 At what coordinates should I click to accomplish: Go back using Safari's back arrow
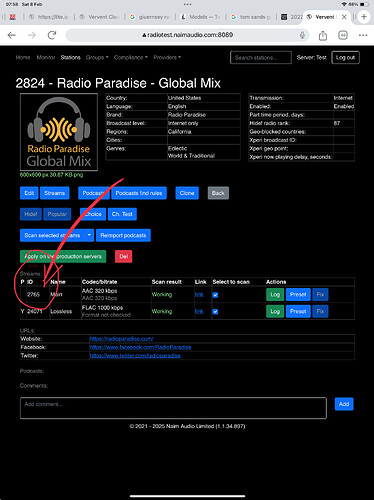tap(12, 35)
